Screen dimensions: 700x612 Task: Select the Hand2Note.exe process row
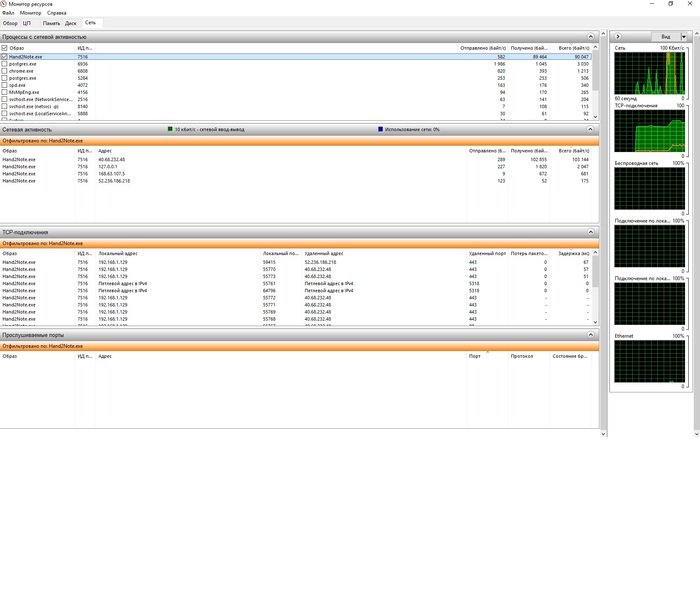point(296,57)
